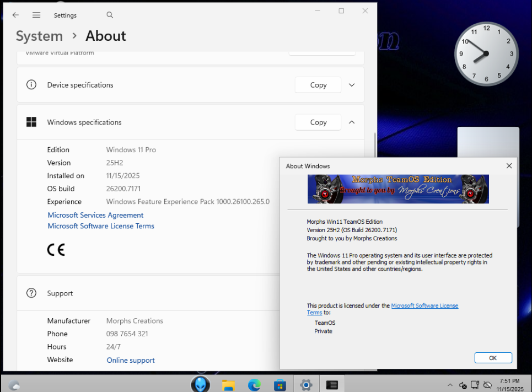The width and height of the screenshot is (532, 392).
Task: Open the Online support website link
Action: tap(131, 361)
